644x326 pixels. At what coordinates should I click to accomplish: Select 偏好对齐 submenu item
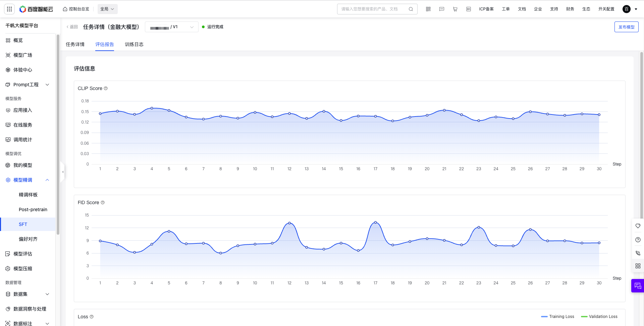[28, 239]
